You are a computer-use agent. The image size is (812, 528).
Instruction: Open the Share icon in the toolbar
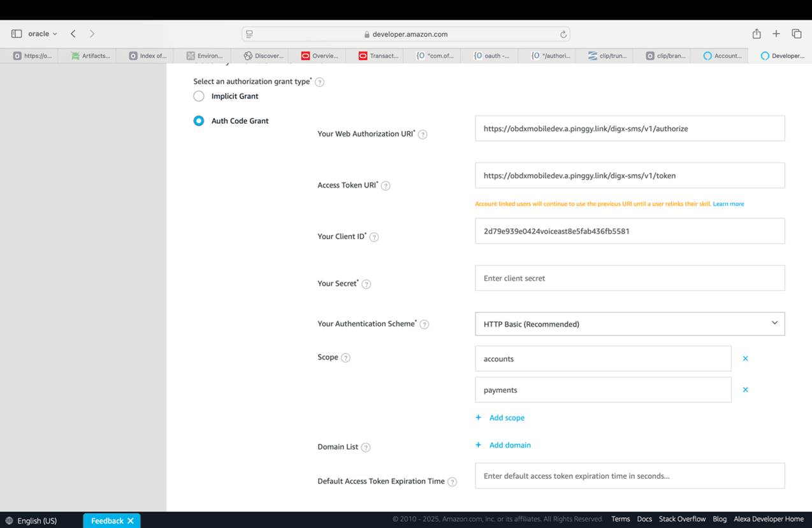coord(757,34)
